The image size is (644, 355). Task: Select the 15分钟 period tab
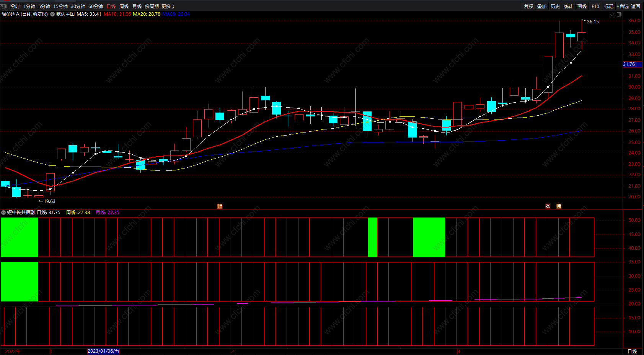60,7
